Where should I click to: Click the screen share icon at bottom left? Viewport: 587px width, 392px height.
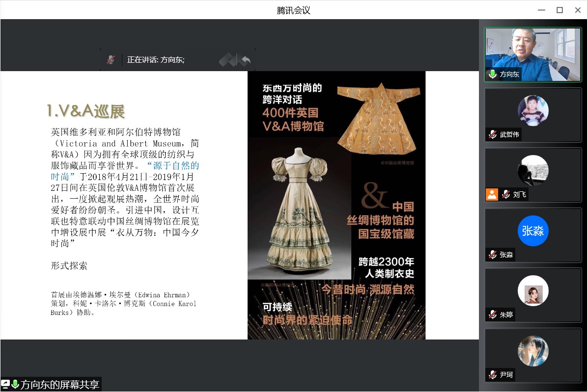pyautogui.click(x=5, y=384)
